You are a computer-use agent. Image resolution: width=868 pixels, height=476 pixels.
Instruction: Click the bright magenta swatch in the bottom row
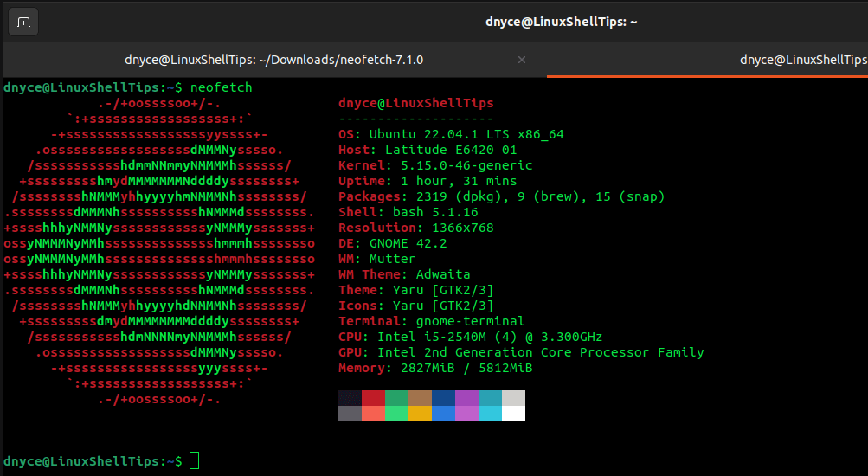click(x=466, y=414)
